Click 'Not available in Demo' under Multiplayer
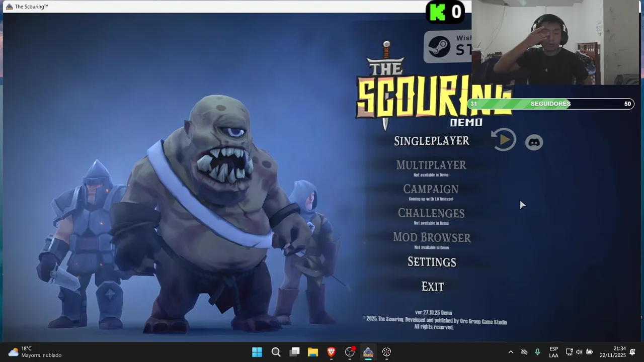The width and height of the screenshot is (644, 362). pyautogui.click(x=431, y=175)
